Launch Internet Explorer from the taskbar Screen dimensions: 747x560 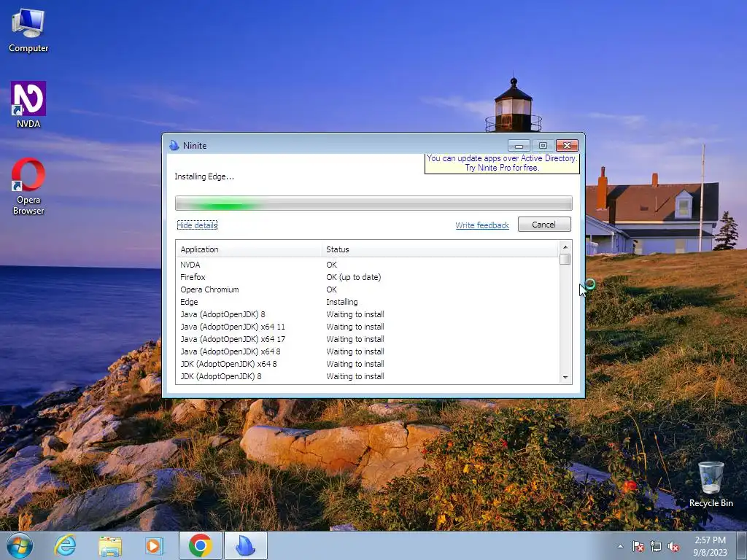pos(65,545)
